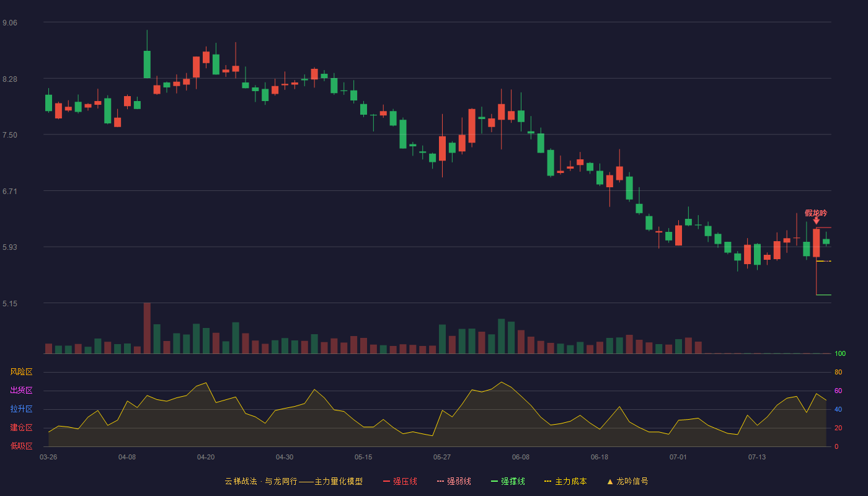868x496 pixels.
Task: Click the 06-08 date label
Action: click(x=521, y=457)
